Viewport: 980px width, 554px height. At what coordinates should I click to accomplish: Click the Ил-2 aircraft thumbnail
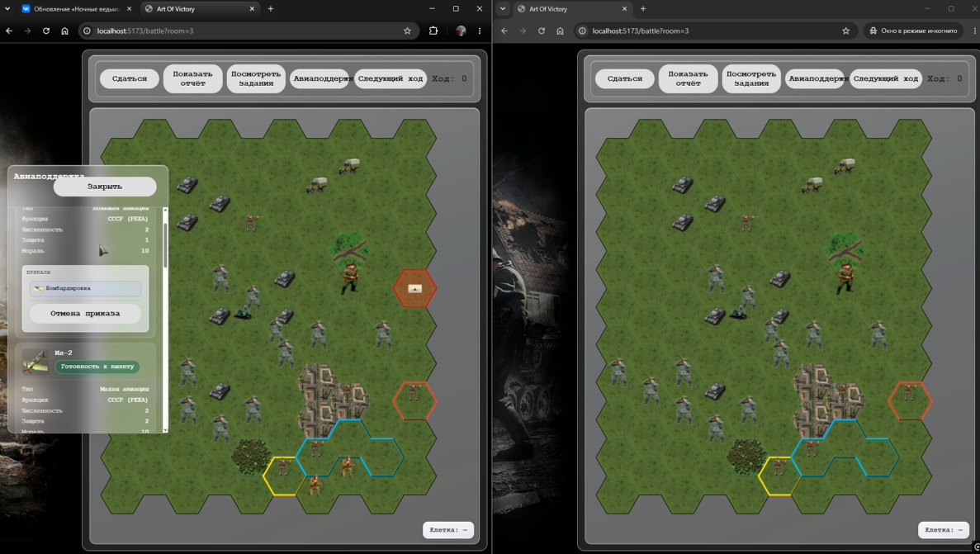point(35,362)
